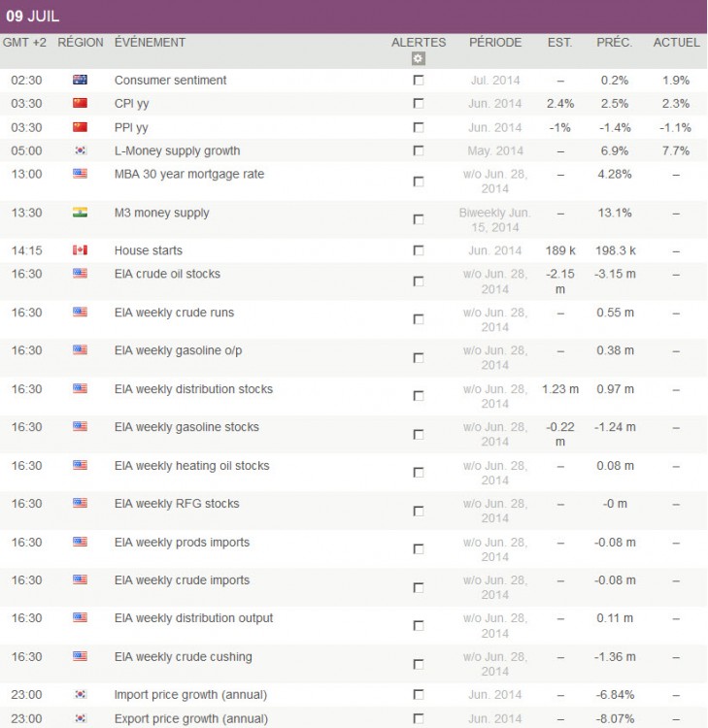Check the alert box for PPI yy
This screenshot has width=708, height=728.
coord(419,127)
